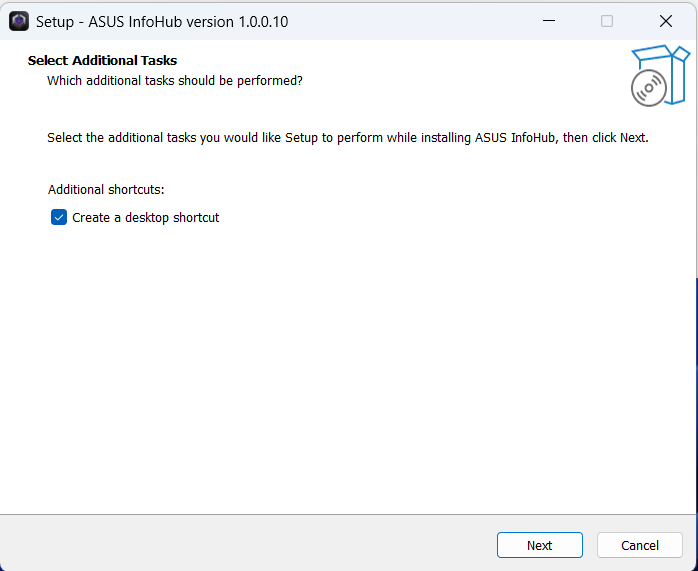This screenshot has height=571, width=698.
Task: Click the "Create a desktop shortcut" label text
Action: 146,218
